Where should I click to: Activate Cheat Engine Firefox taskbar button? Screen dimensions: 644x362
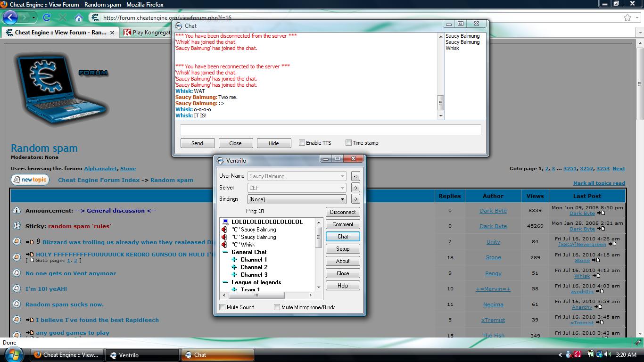pyautogui.click(x=67, y=355)
